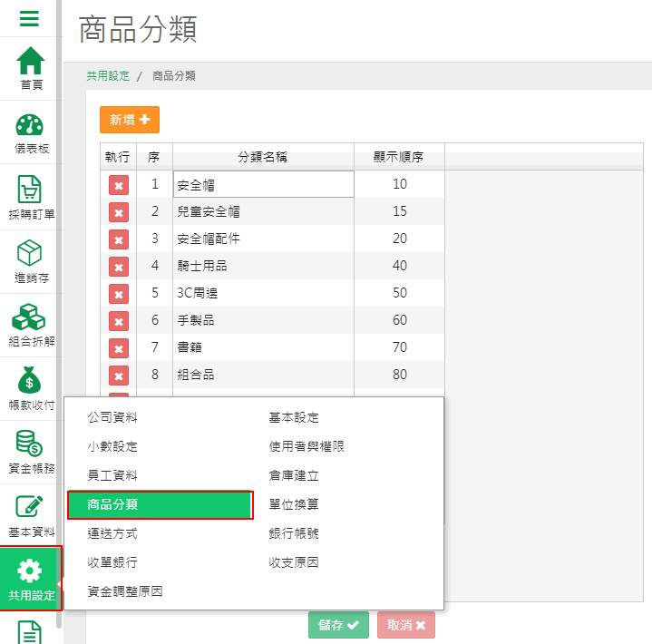Open the hamburger menu icon

pyautogui.click(x=29, y=19)
